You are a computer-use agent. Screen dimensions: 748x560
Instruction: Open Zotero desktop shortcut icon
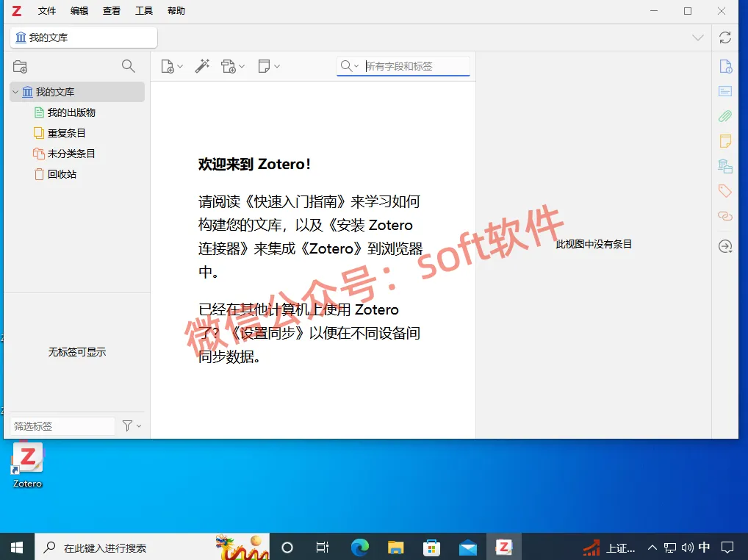click(27, 465)
